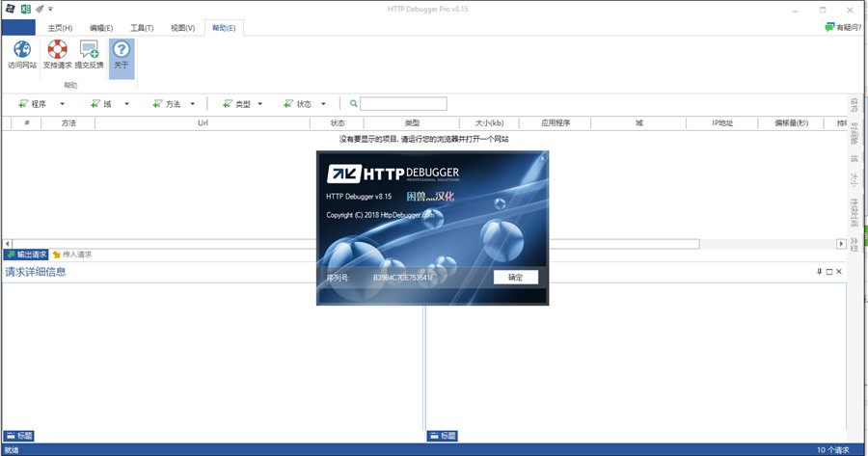Image resolution: width=868 pixels, height=456 pixels.
Task: Open the 工具(T) ribbon tab
Action: (x=142, y=28)
